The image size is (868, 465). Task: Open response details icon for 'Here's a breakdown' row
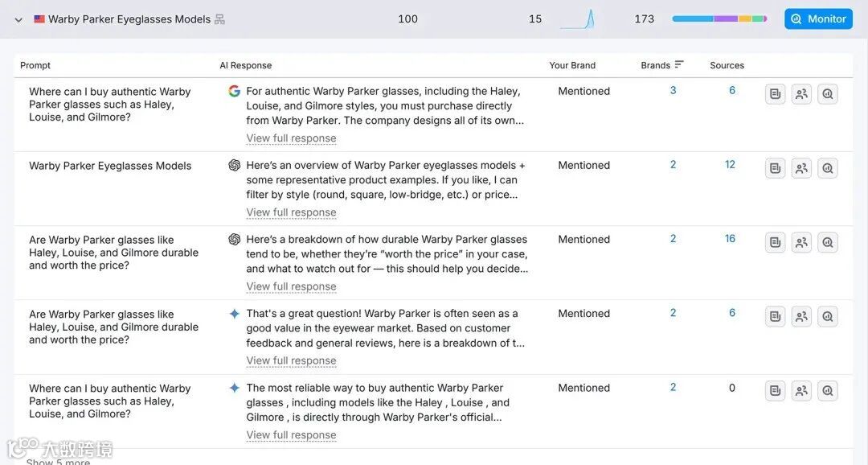tap(775, 243)
